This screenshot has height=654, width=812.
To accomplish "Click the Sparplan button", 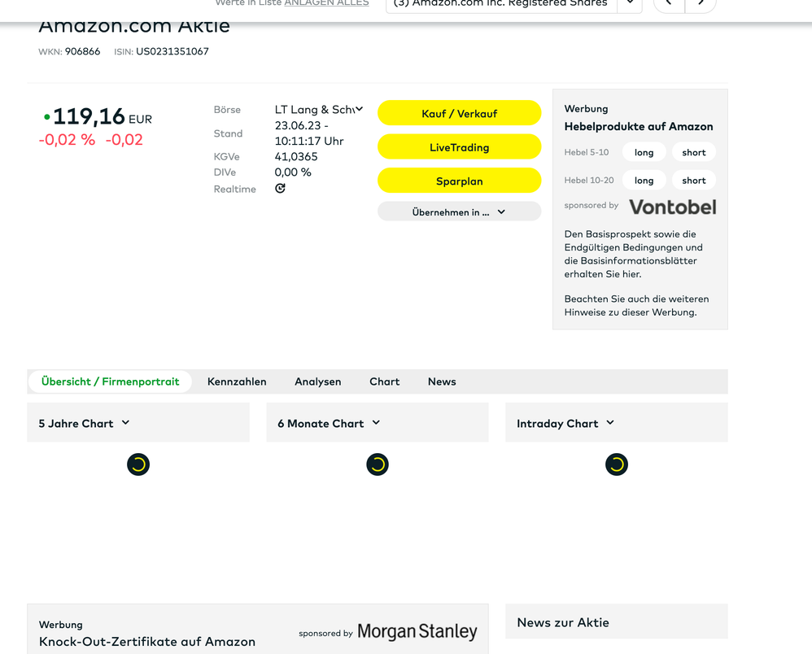I will coord(459,181).
